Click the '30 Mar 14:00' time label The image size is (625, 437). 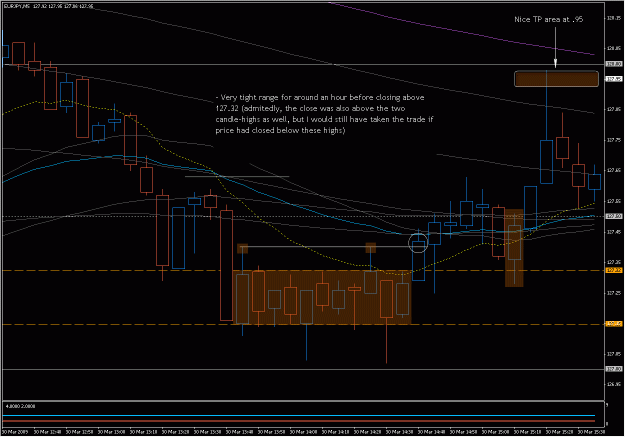(303, 432)
